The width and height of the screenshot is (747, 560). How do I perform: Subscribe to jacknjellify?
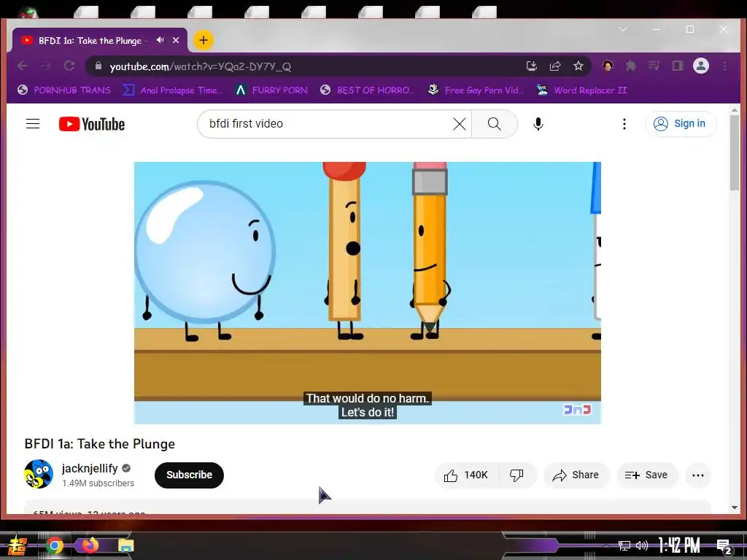click(189, 475)
